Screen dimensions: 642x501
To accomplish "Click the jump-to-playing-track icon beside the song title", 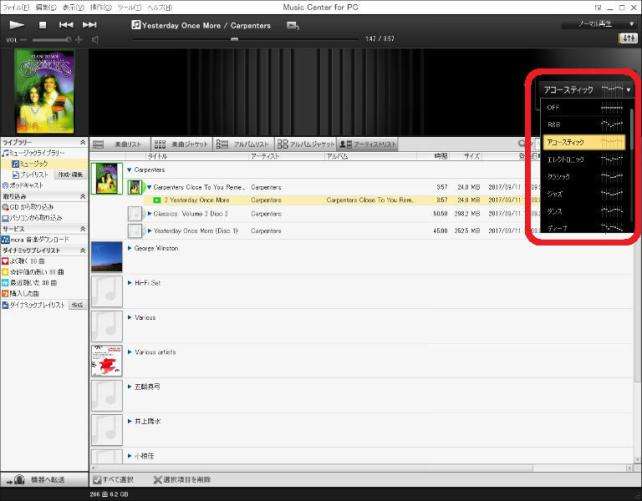I will pyautogui.click(x=293, y=26).
